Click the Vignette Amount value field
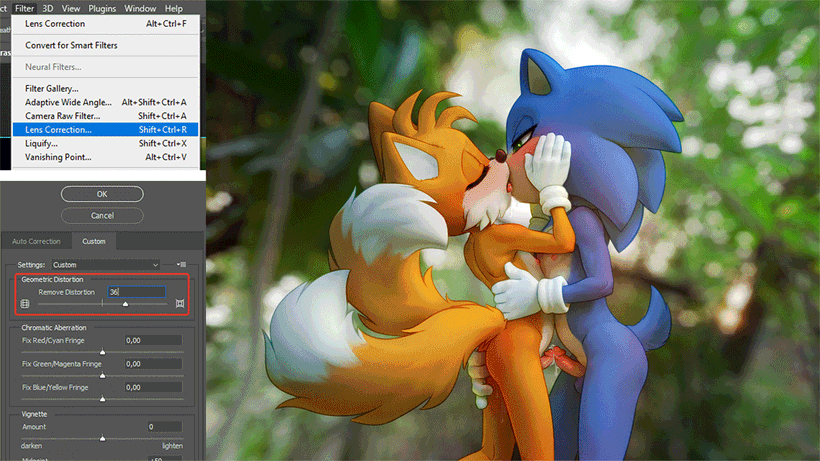 coord(165,427)
